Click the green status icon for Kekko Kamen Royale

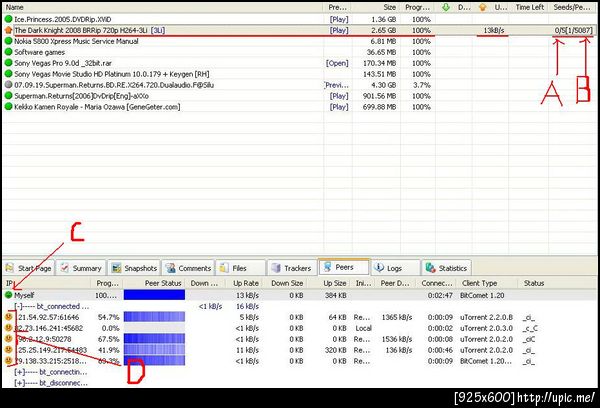pyautogui.click(x=8, y=107)
